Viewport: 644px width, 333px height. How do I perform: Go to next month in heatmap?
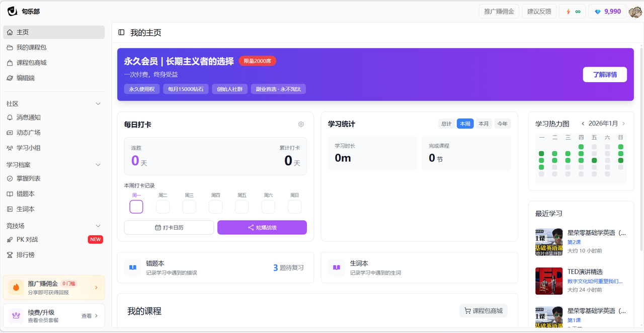623,124
